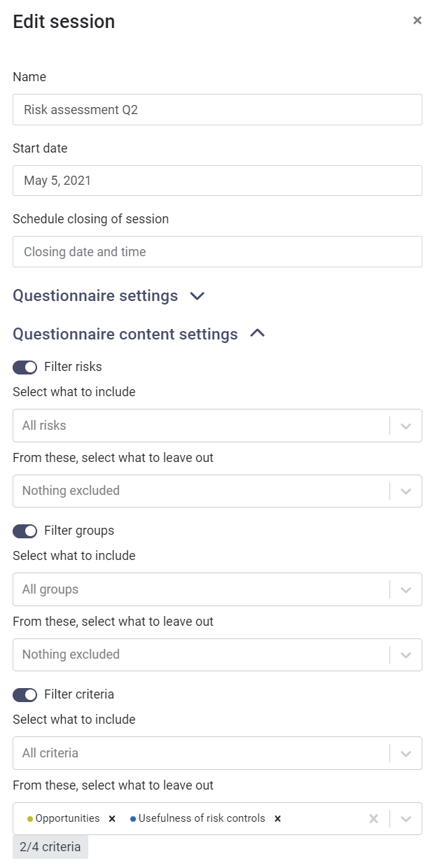
Task: Turn off the Filter criteria switch
Action: pyautogui.click(x=25, y=694)
